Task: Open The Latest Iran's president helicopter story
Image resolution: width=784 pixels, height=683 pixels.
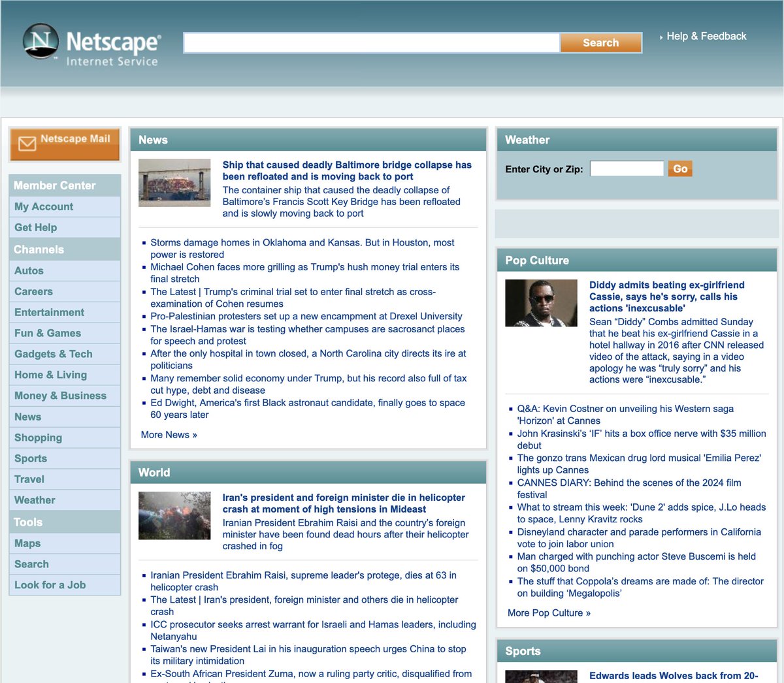Action: click(304, 605)
